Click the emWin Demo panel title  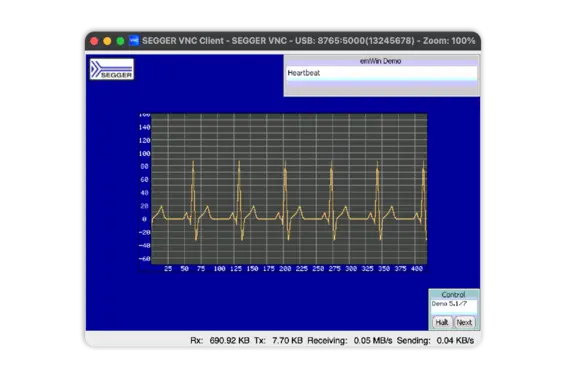coord(380,61)
